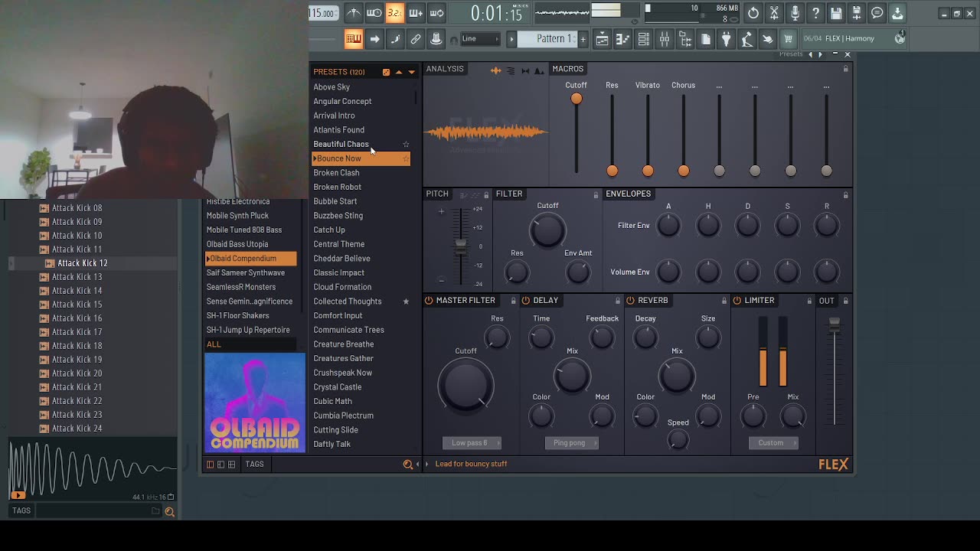This screenshot has width=980, height=551.
Task: Open the content library shopping cart
Action: (x=788, y=39)
